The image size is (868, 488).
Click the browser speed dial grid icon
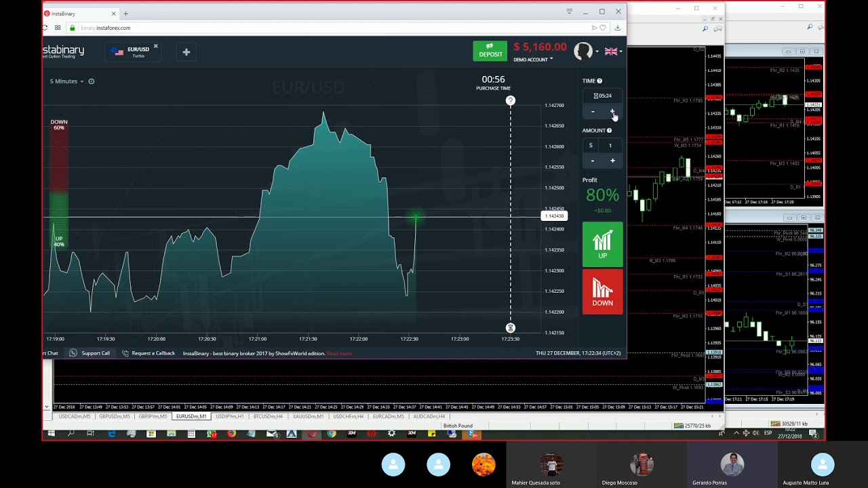[x=58, y=28]
